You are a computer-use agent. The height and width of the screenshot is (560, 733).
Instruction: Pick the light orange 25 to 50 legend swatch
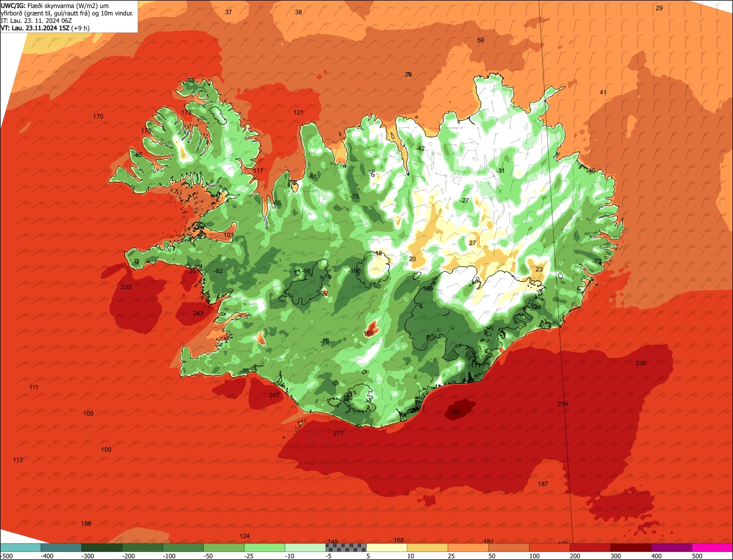tap(468, 548)
